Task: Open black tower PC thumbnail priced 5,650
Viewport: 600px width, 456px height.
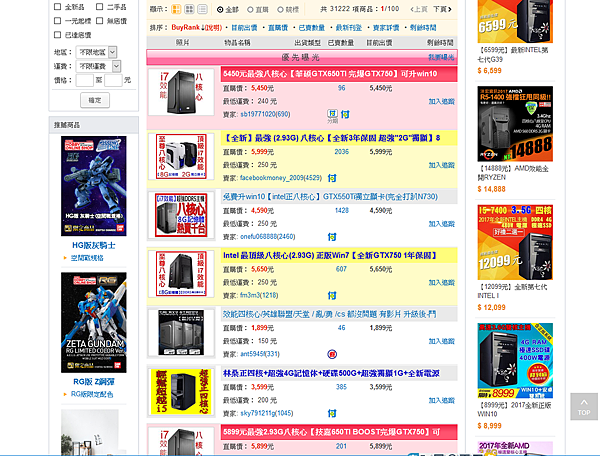Action: click(x=181, y=274)
